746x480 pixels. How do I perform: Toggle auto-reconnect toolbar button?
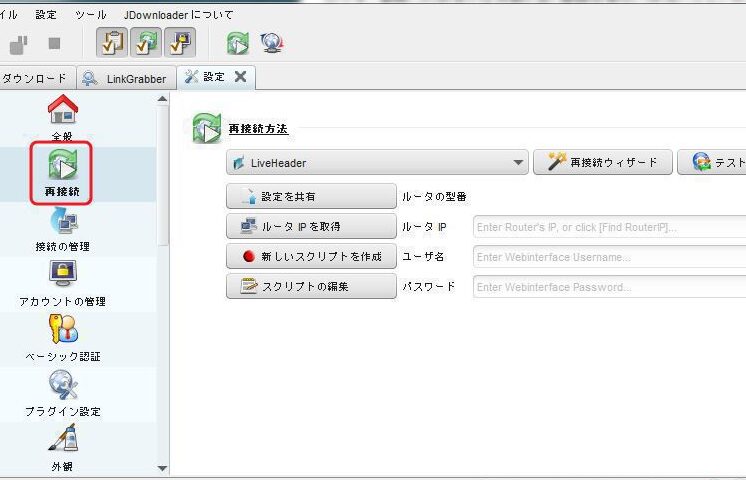(145, 43)
